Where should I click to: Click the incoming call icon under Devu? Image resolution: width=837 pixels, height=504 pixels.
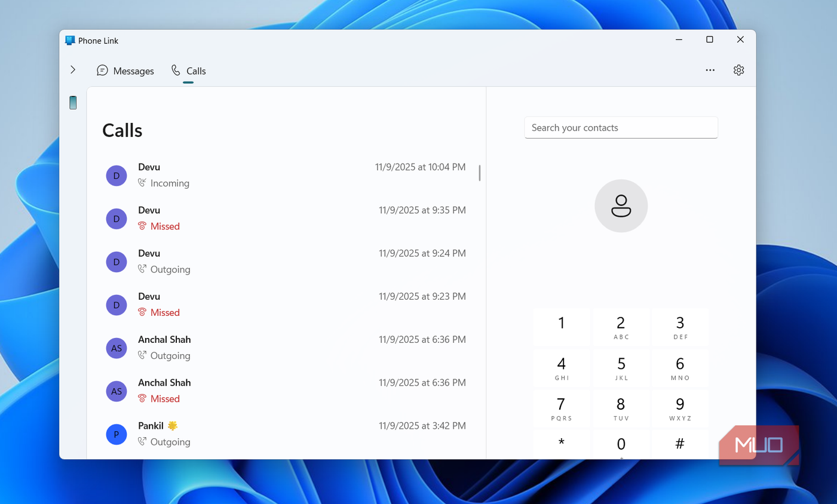142,183
